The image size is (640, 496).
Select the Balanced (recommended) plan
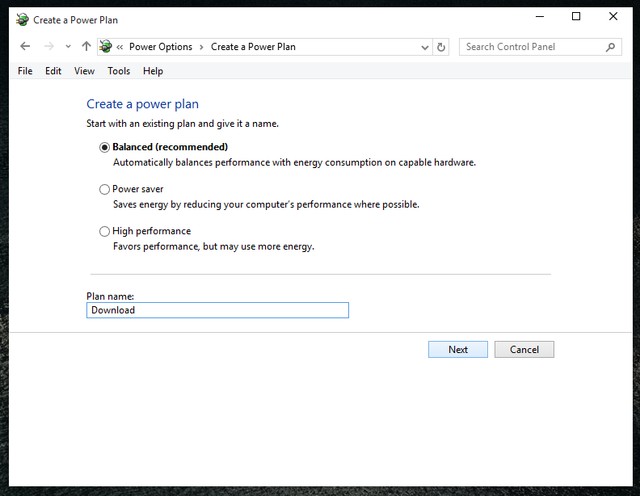point(104,147)
